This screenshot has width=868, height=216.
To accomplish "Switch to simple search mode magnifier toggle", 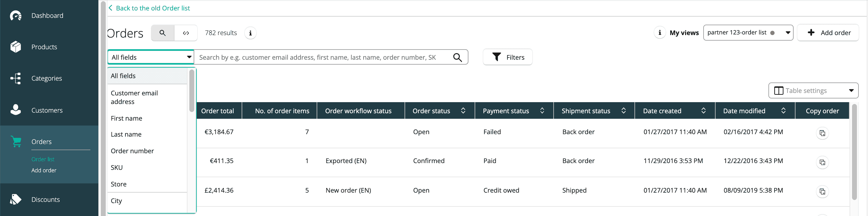I will pos(162,33).
